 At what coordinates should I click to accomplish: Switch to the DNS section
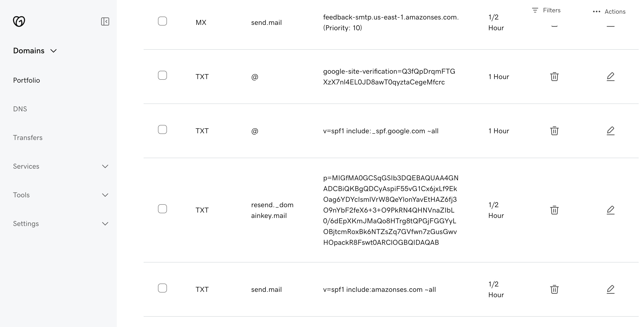pyautogui.click(x=20, y=109)
